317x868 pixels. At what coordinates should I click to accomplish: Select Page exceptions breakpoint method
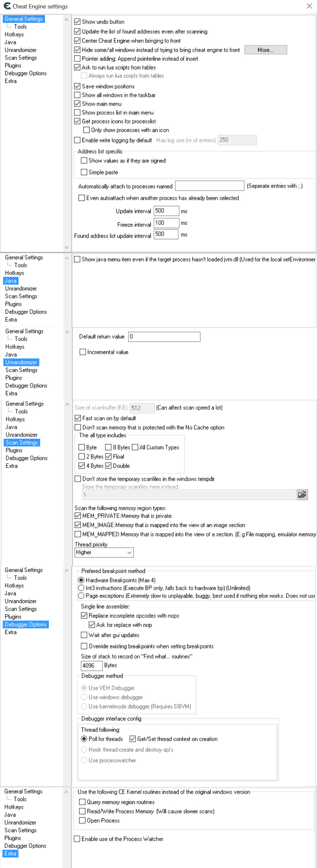[81, 596]
